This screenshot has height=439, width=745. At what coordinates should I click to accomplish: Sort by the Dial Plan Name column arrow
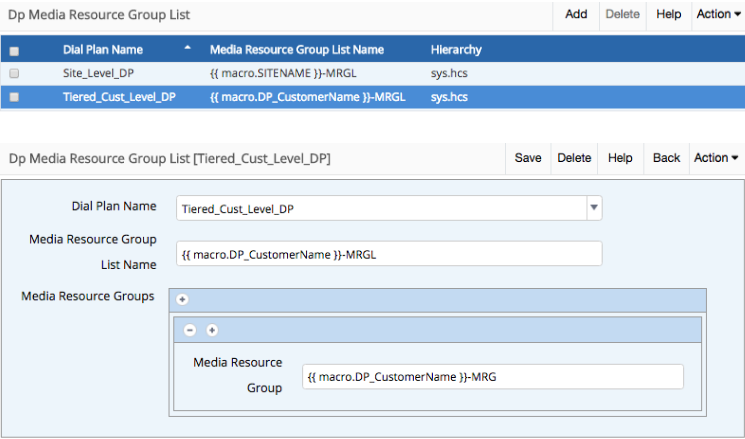click(189, 49)
